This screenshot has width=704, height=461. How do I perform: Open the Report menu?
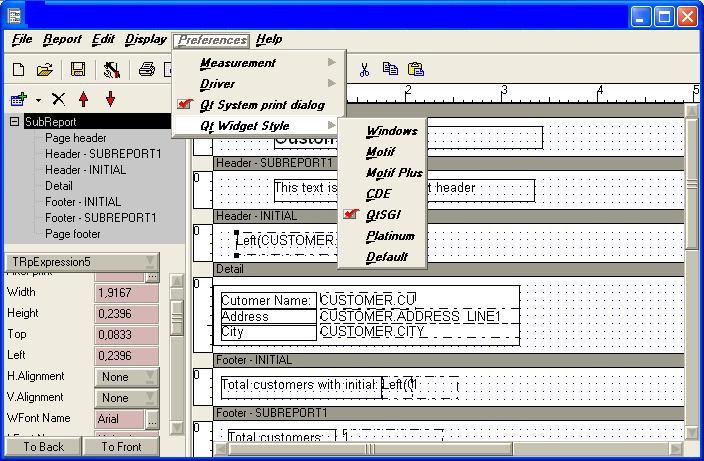click(62, 40)
